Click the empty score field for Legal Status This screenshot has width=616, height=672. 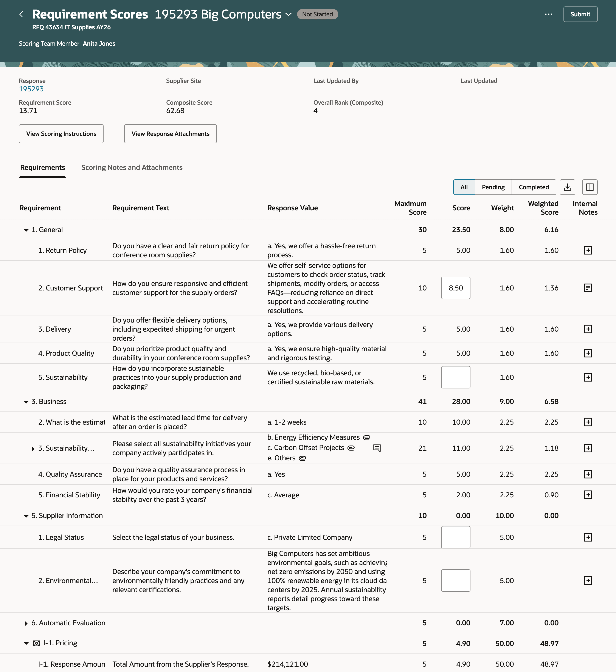coord(455,537)
